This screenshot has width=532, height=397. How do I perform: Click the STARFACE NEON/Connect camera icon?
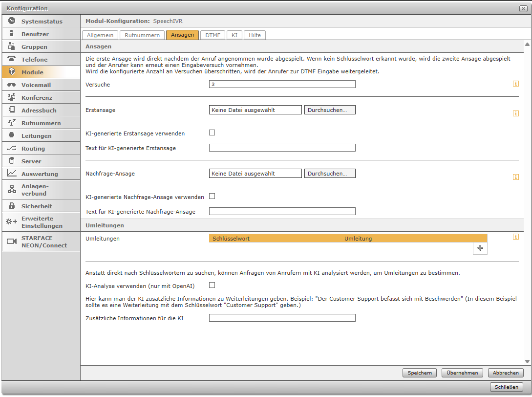[x=12, y=242]
